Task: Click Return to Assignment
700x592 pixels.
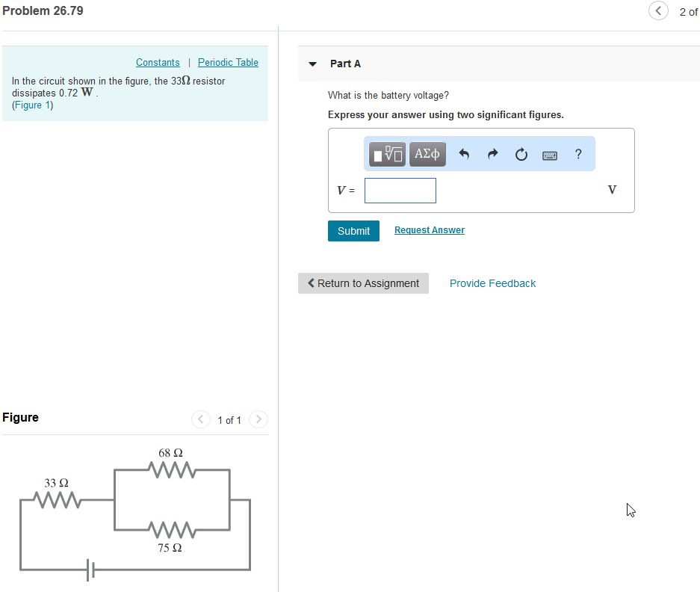Action: [363, 283]
